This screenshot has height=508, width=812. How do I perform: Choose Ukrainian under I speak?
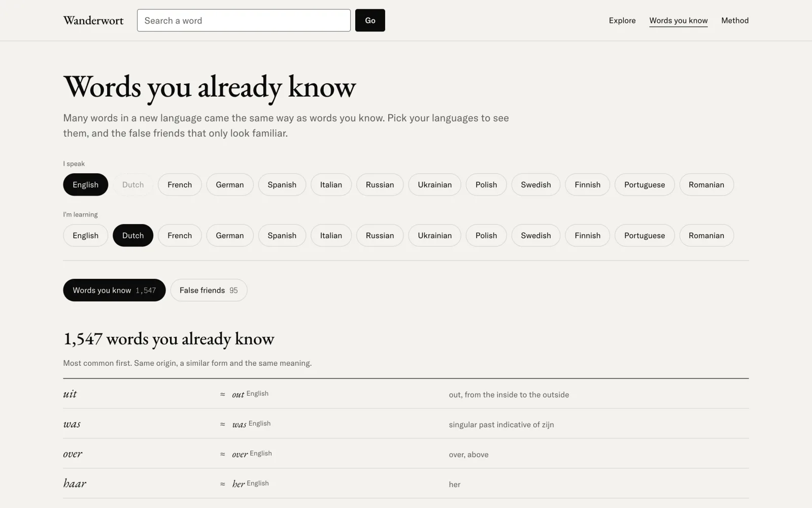pyautogui.click(x=435, y=185)
